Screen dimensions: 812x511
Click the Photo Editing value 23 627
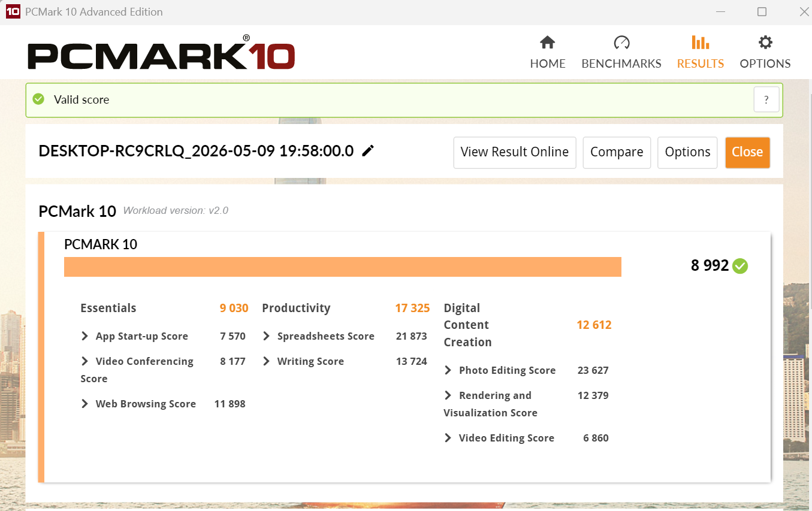tap(593, 370)
